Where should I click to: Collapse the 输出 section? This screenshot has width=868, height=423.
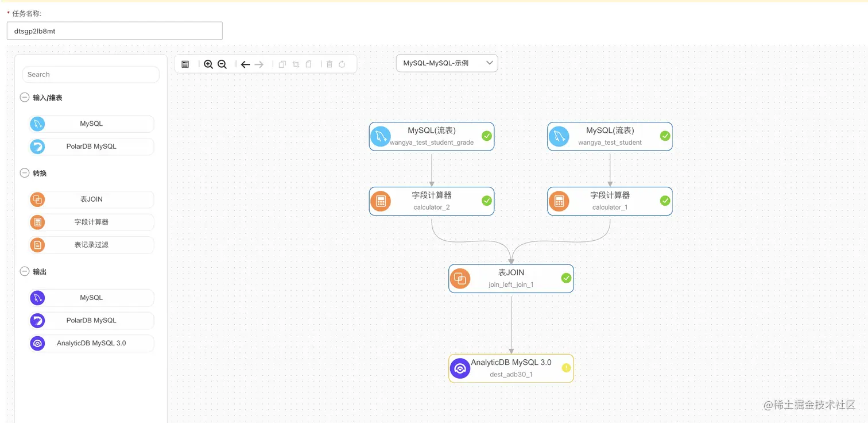coord(25,271)
